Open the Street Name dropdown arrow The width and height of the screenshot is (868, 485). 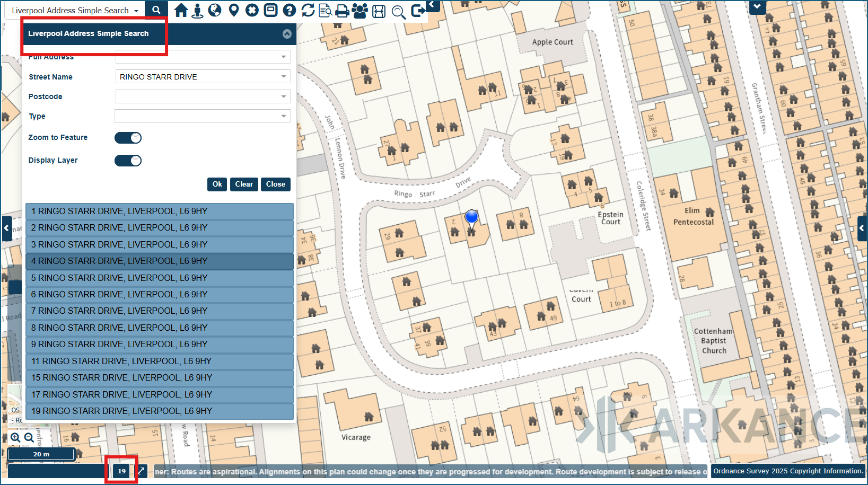tap(284, 77)
